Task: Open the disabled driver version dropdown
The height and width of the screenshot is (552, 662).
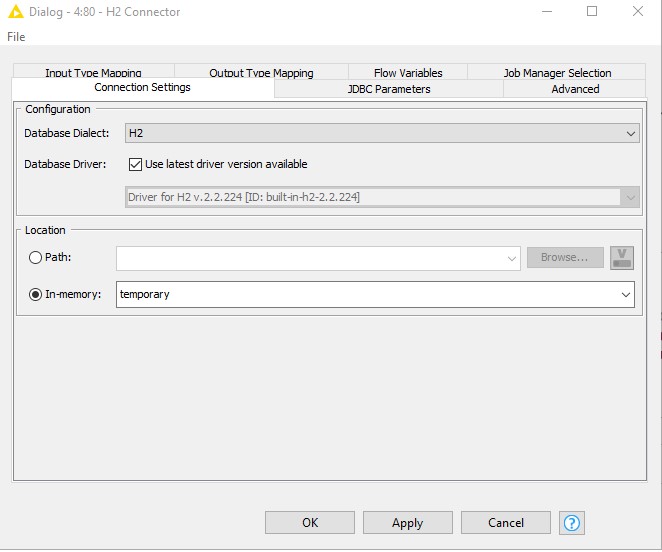Action: click(x=630, y=197)
